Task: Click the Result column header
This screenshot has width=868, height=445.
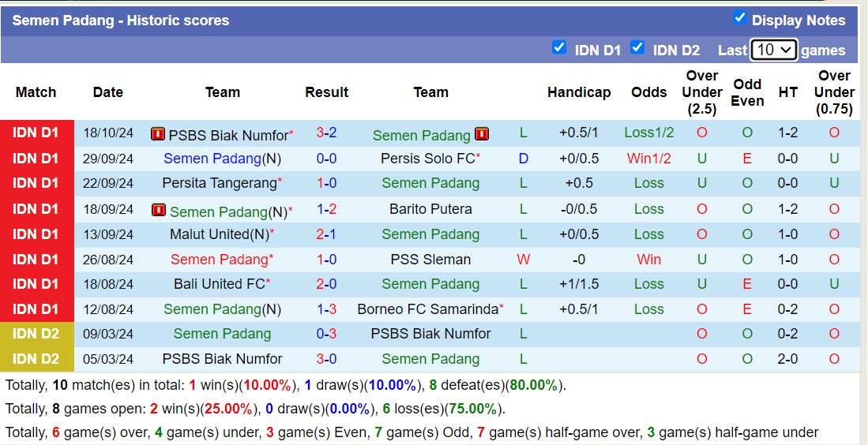Action: pyautogui.click(x=327, y=92)
